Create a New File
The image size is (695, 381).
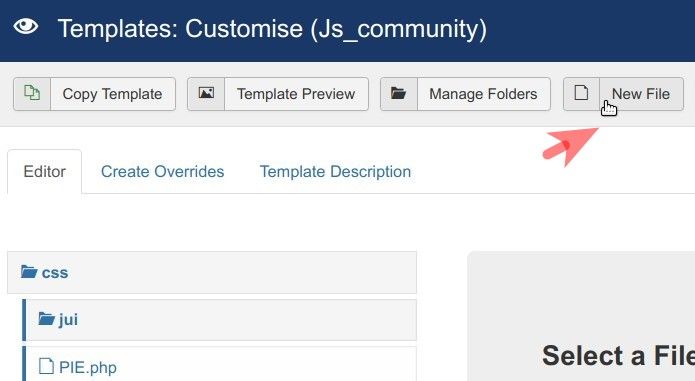(x=623, y=94)
